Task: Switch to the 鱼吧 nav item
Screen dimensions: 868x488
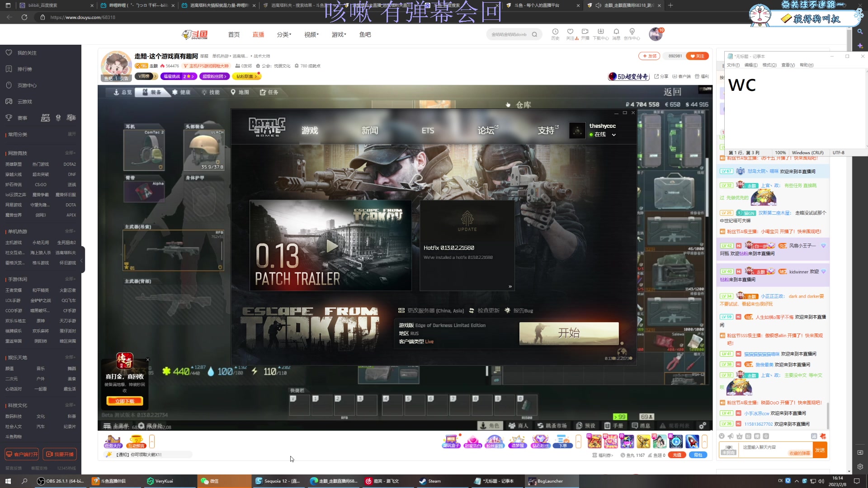Action: (365, 34)
